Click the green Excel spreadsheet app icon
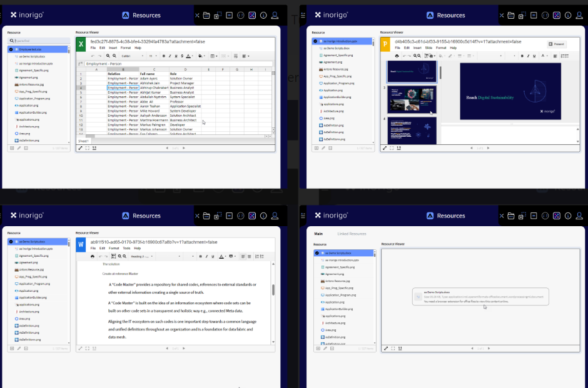Screen dimensions: 588x388 coord(81,44)
